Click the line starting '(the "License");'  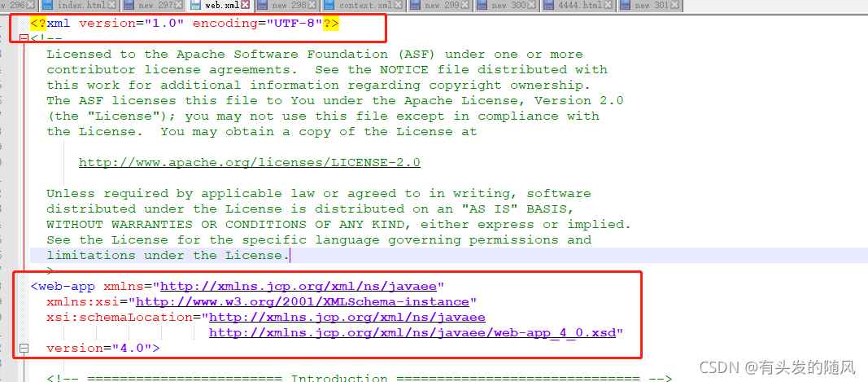pyautogui.click(x=323, y=116)
